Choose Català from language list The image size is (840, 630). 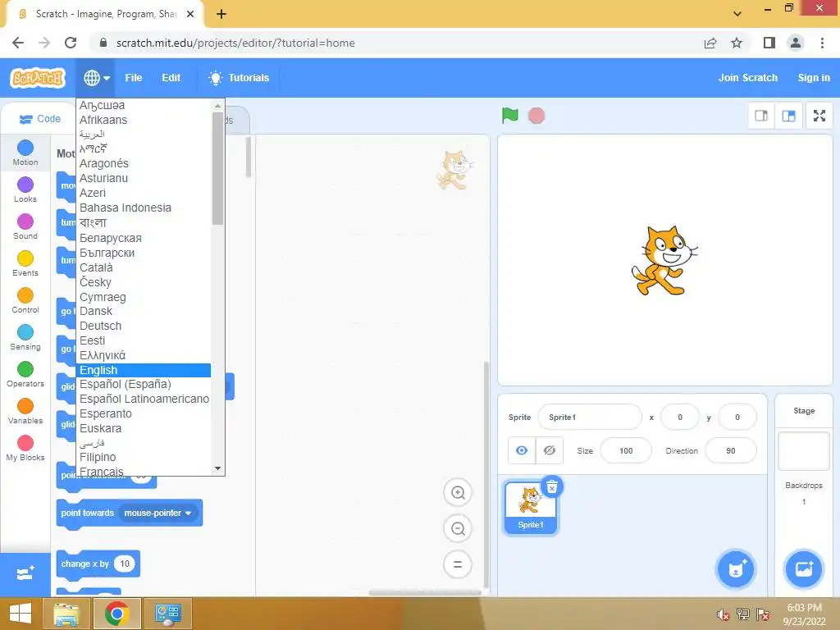click(97, 268)
